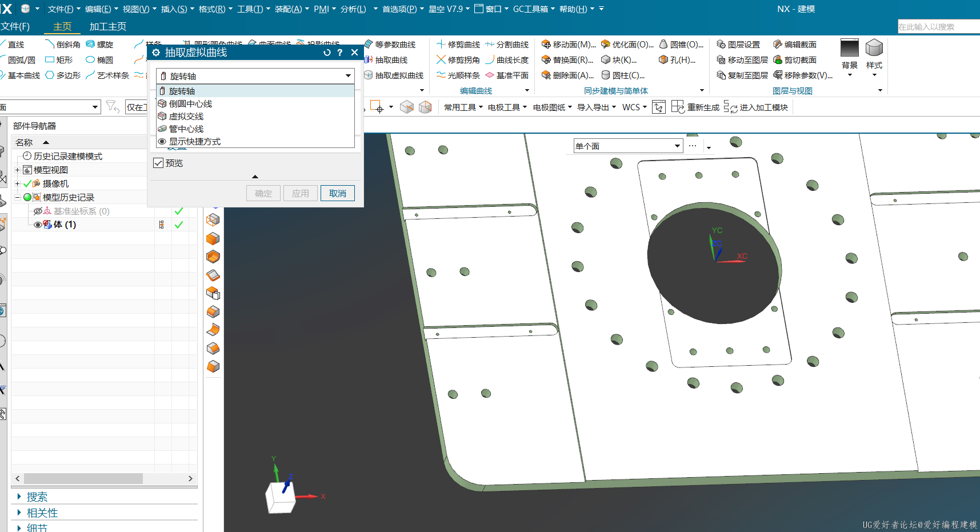Click the 名称 column header
The height and width of the screenshot is (532, 980).
(x=24, y=142)
